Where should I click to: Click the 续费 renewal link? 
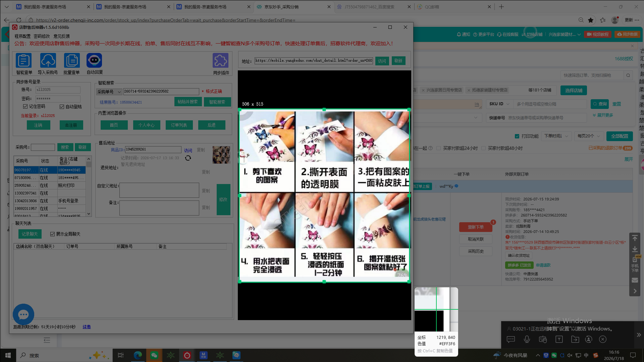[87, 327]
